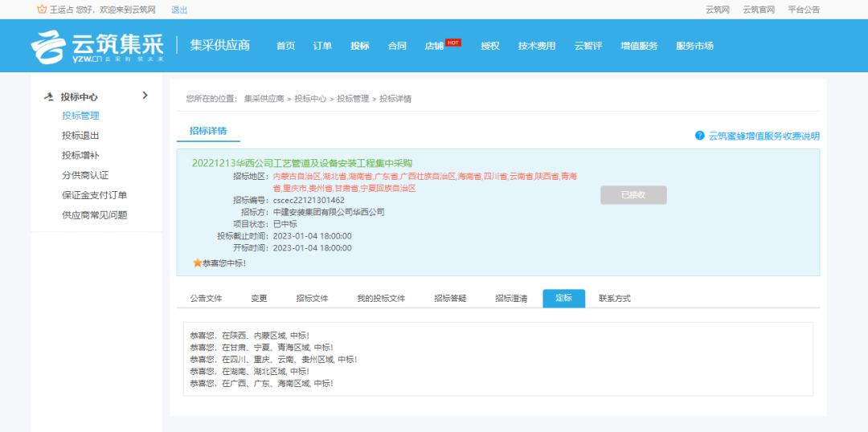Click the 云筑集采 logo

tap(96, 47)
